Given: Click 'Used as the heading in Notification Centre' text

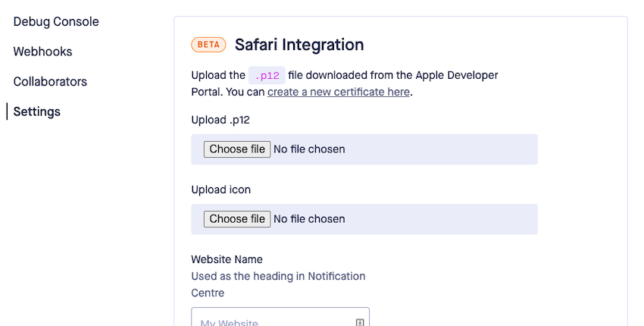Looking at the screenshot, I should pos(278,284).
